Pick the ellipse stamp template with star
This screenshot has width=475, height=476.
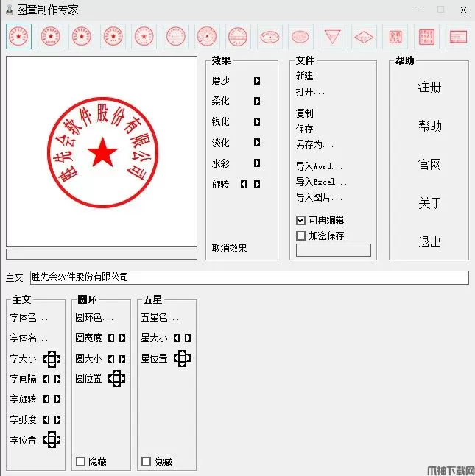coord(270,37)
